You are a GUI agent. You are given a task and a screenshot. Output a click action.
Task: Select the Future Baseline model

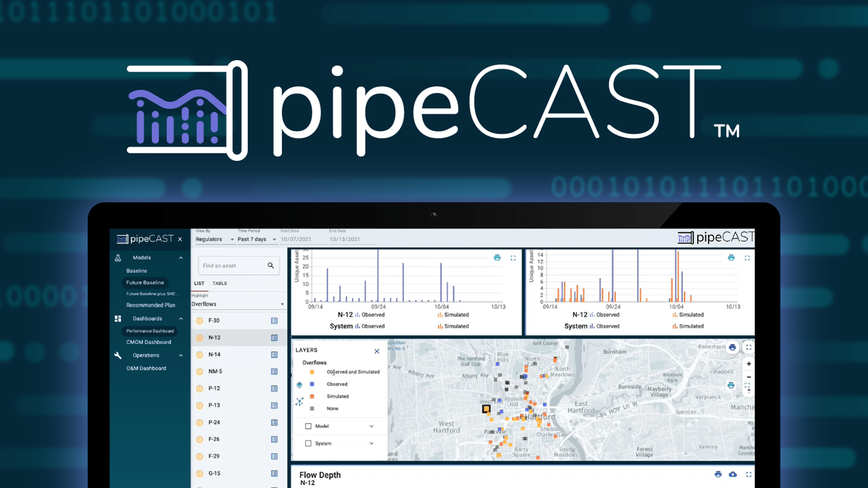click(x=145, y=282)
